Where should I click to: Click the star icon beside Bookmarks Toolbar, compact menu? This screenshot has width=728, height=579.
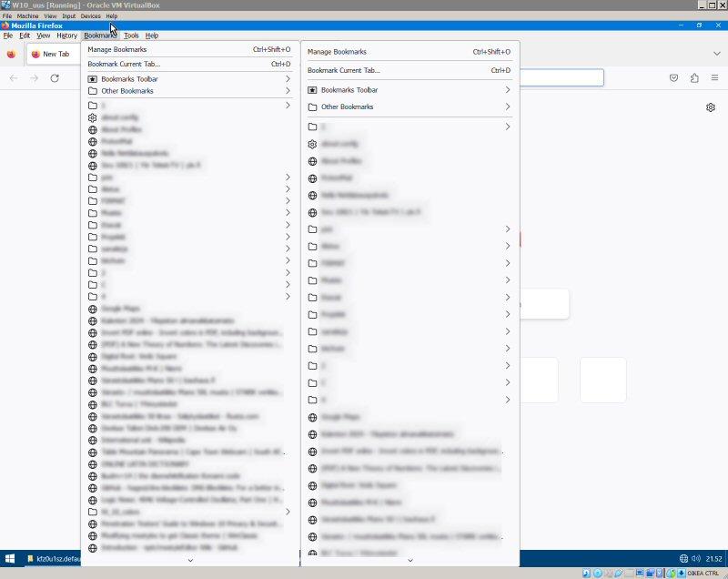coord(93,79)
